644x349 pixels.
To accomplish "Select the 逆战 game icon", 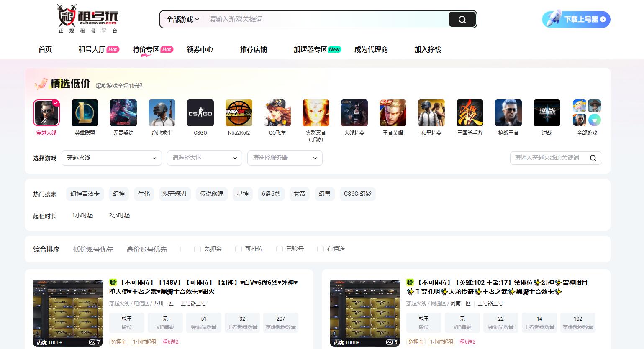I will [x=547, y=113].
